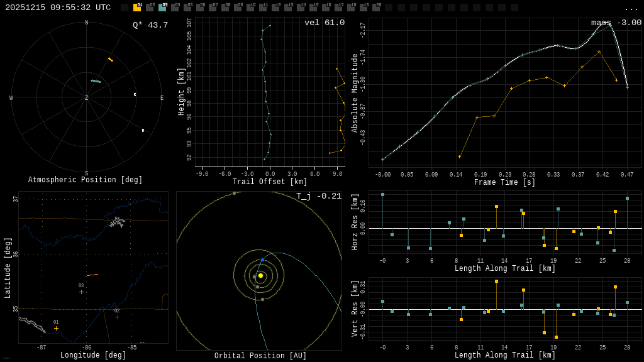
Task: Click the Q* 43.7 readout
Action: pyautogui.click(x=150, y=25)
